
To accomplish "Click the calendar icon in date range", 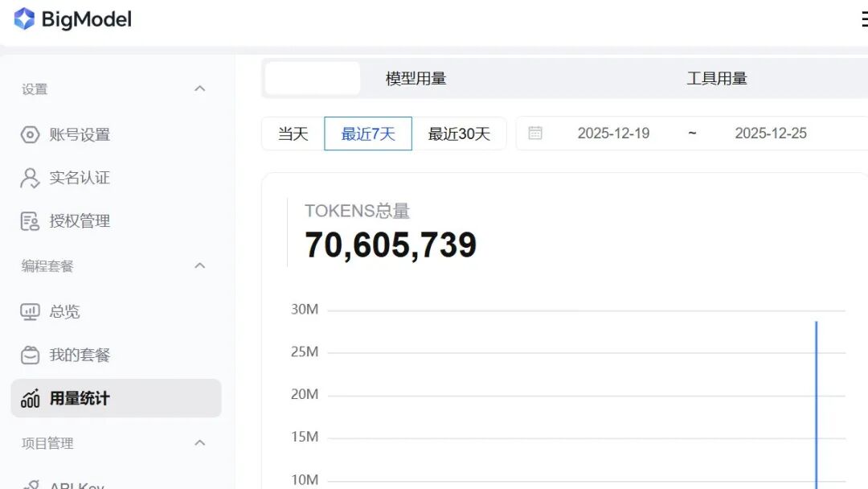I will pyautogui.click(x=534, y=133).
